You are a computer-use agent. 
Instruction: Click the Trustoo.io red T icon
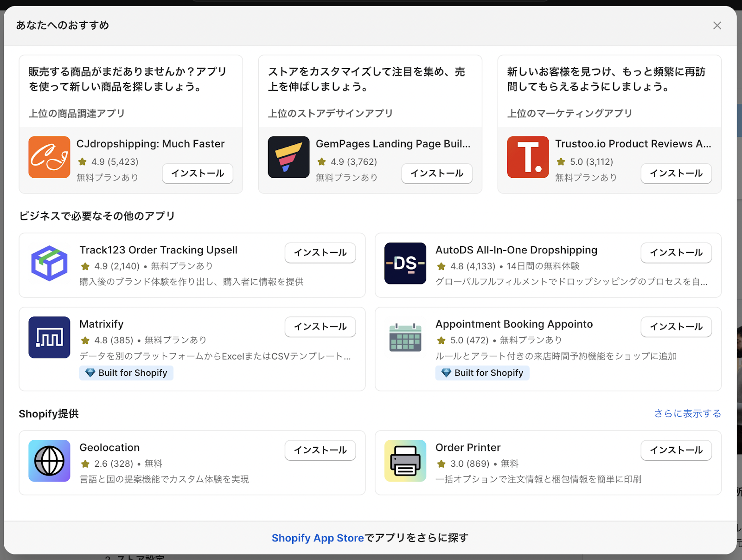coord(528,157)
